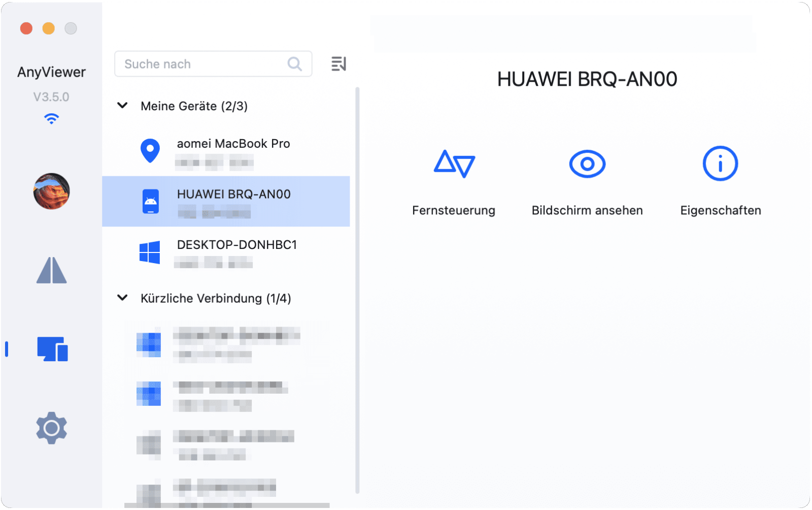Open the user profile avatar
812x510 pixels.
pyautogui.click(x=51, y=191)
